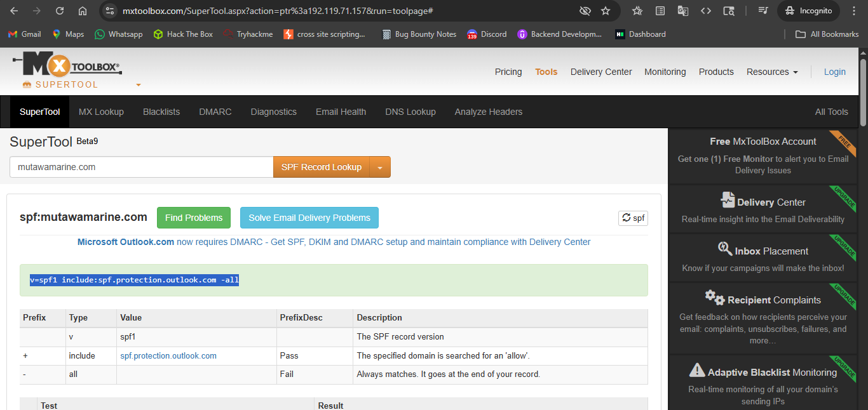
Task: Reload the page with browser refresh icon
Action: [x=59, y=11]
